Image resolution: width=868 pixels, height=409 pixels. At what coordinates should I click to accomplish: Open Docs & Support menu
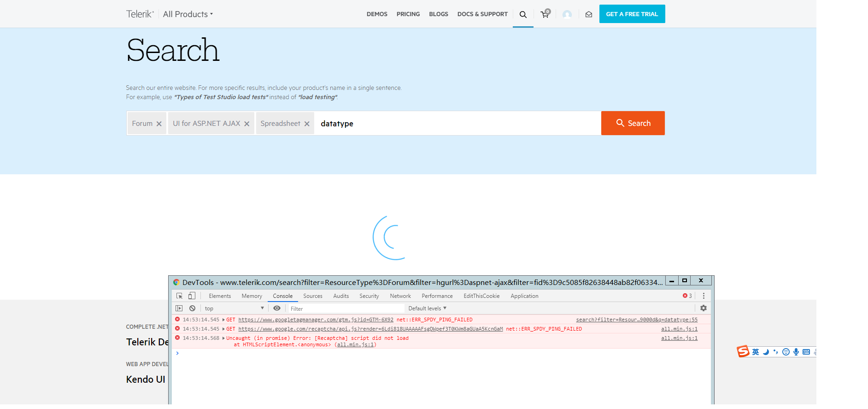click(x=482, y=14)
